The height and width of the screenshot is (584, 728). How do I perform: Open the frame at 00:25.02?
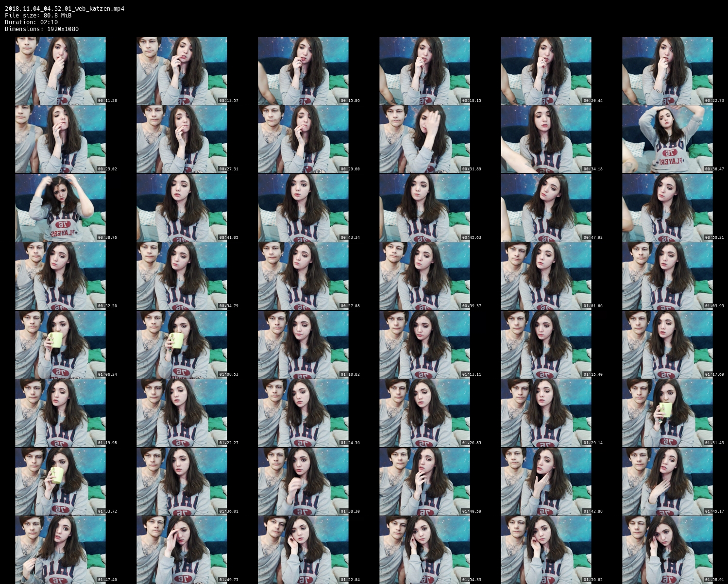60,139
